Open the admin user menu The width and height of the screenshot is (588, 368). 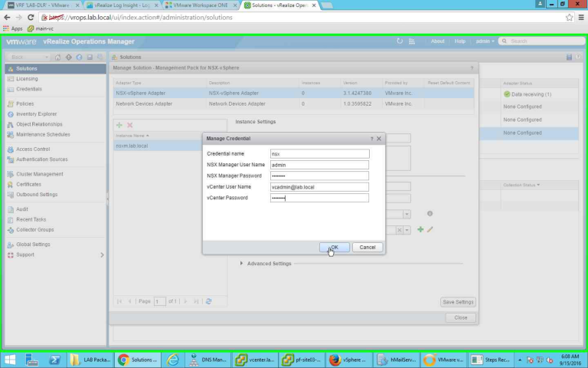pyautogui.click(x=485, y=41)
